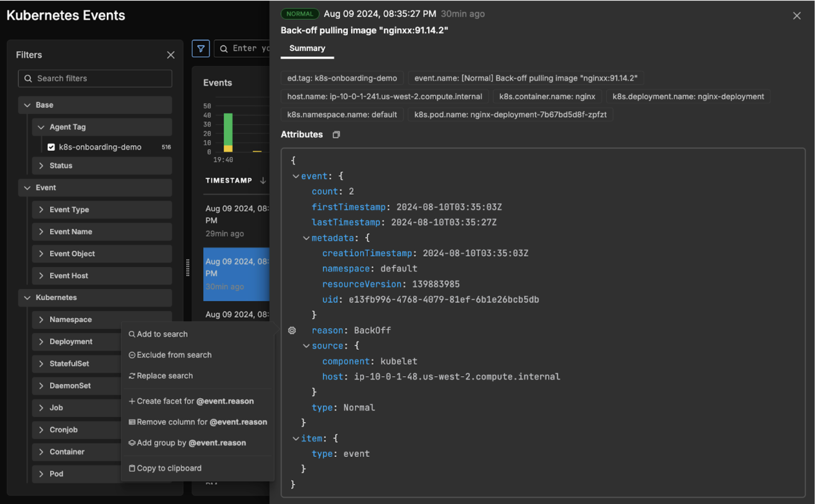Close the Filters panel with X

click(170, 55)
